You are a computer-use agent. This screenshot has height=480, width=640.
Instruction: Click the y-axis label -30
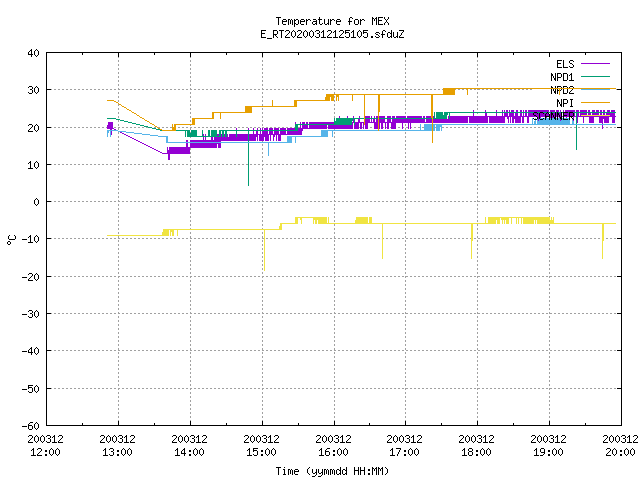30,314
